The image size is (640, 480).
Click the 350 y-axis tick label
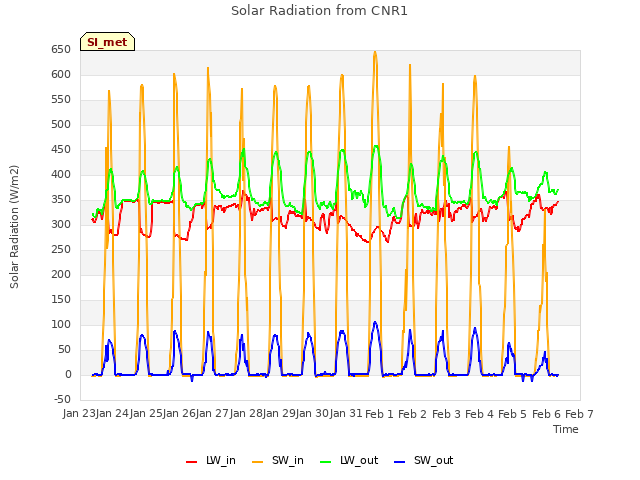[61, 200]
